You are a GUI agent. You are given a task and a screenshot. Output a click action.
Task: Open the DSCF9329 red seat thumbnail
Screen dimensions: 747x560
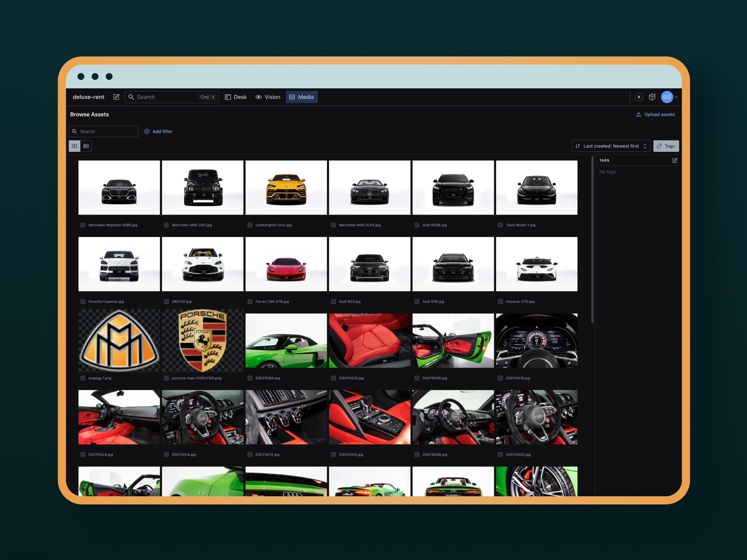click(369, 341)
